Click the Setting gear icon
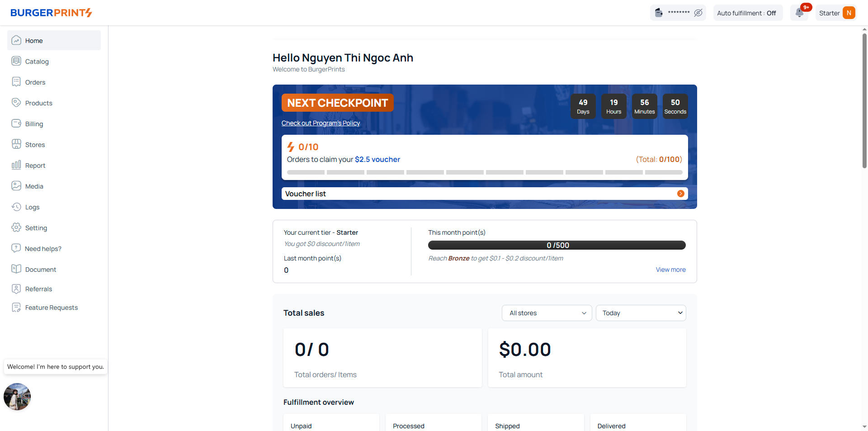Viewport: 868px width, 431px height. pyautogui.click(x=16, y=227)
